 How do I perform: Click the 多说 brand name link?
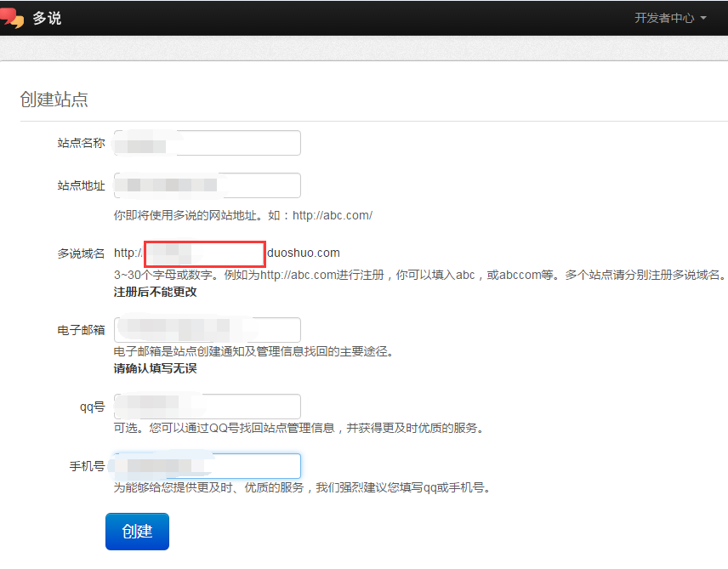tap(47, 18)
